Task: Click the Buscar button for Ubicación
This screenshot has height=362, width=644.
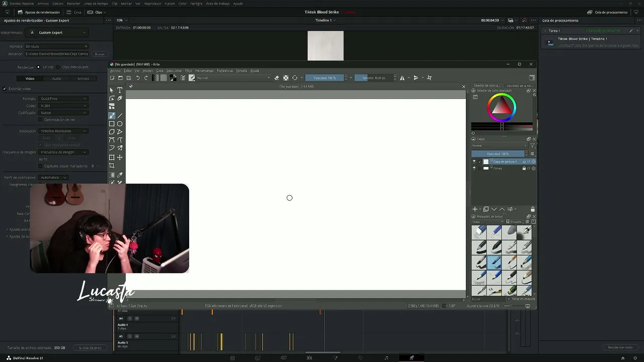Action: point(100,54)
